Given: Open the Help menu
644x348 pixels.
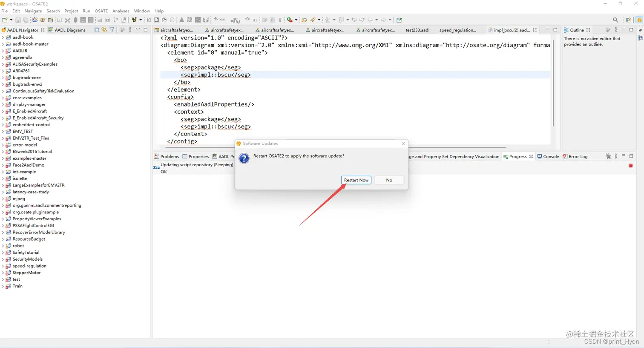Looking at the screenshot, I should pyautogui.click(x=159, y=11).
